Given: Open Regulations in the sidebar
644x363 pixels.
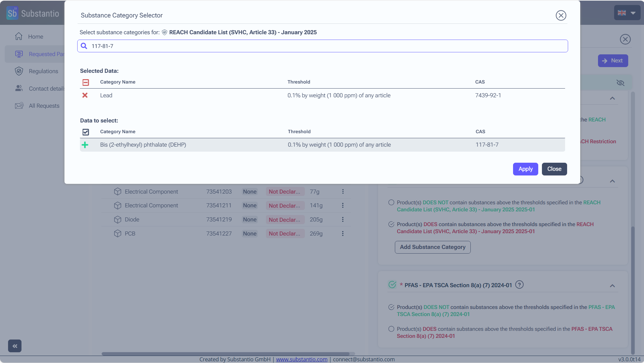Looking at the screenshot, I should 43,71.
